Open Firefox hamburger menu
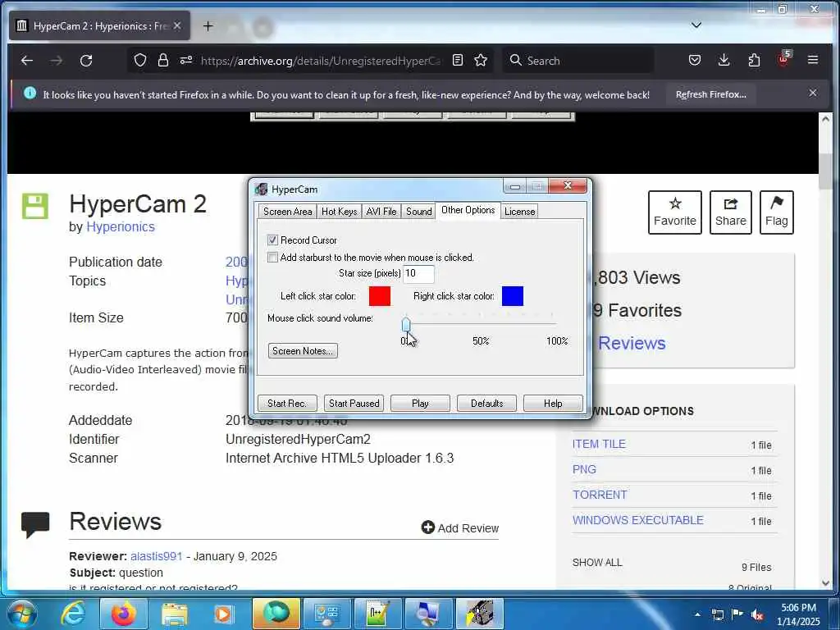 813,60
